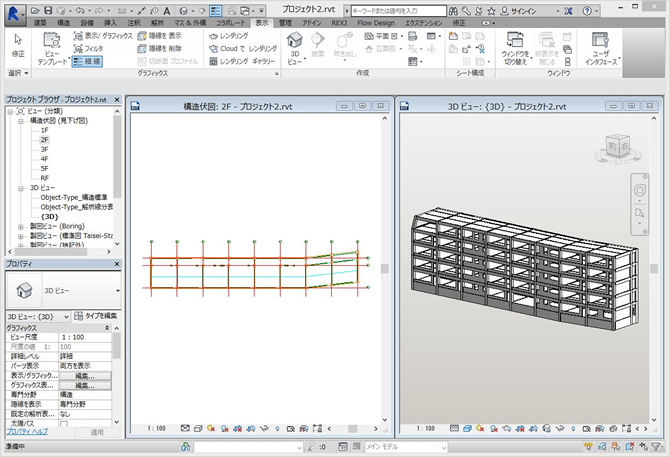
Task: Click タイプを編集 button
Action: [96, 316]
